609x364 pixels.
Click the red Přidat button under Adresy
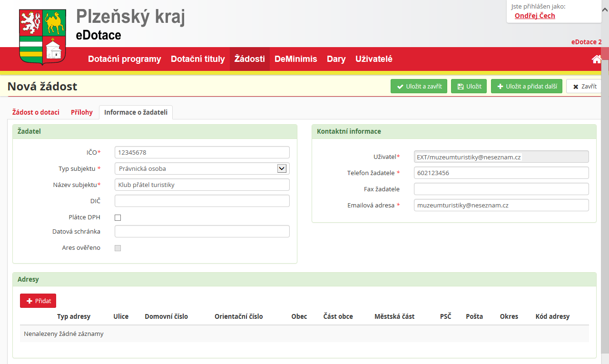pyautogui.click(x=38, y=301)
